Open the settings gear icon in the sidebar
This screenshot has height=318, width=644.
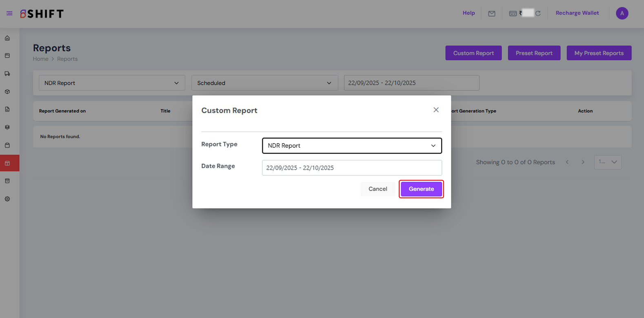[7, 199]
